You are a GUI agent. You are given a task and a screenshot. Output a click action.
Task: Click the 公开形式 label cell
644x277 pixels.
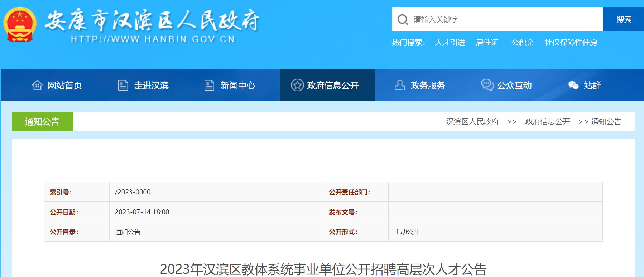pyautogui.click(x=356, y=232)
